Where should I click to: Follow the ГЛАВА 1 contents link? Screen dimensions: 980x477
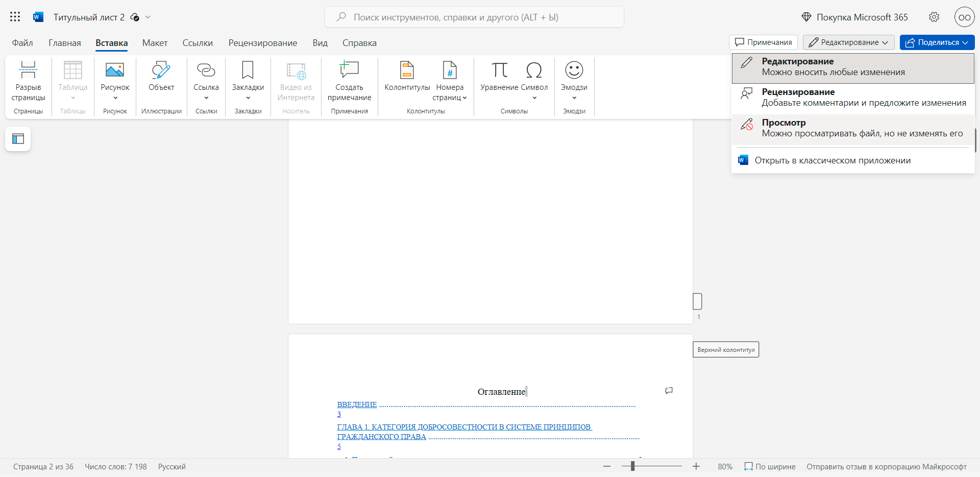click(464, 432)
